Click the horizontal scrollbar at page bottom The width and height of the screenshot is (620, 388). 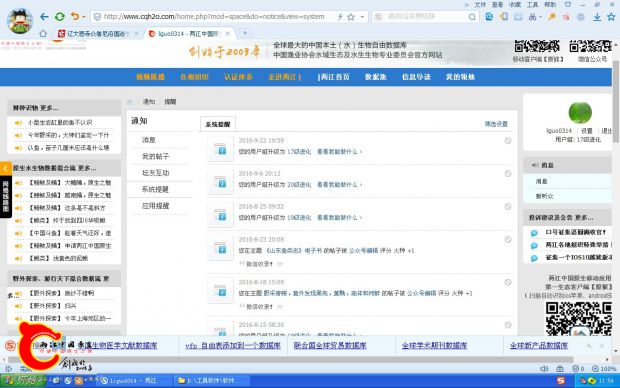point(291,360)
